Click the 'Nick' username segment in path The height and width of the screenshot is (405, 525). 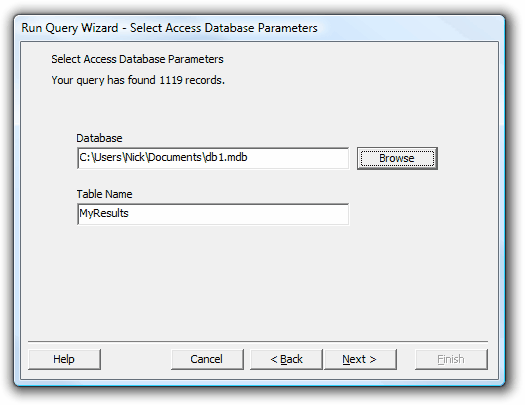[135, 157]
